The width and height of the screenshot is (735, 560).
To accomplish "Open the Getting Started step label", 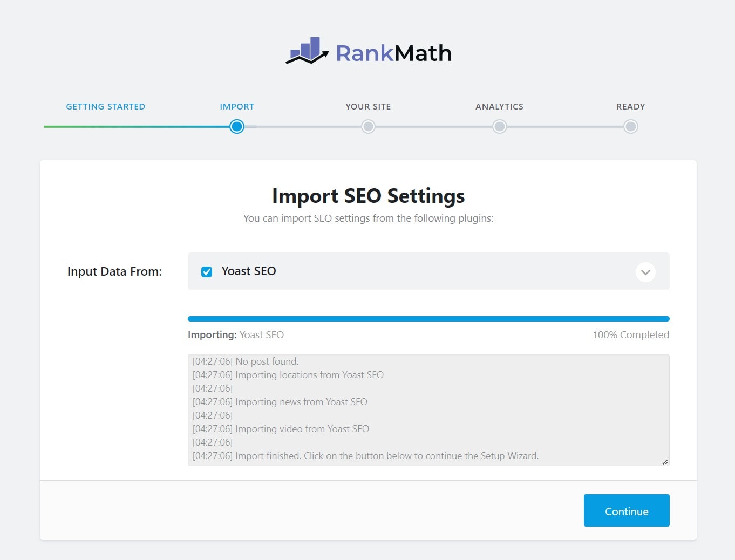I will (106, 107).
